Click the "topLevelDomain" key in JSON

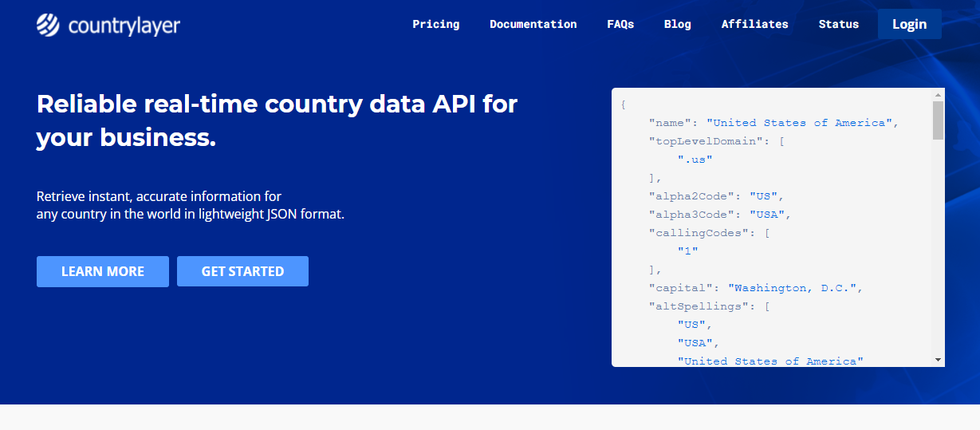(x=706, y=141)
